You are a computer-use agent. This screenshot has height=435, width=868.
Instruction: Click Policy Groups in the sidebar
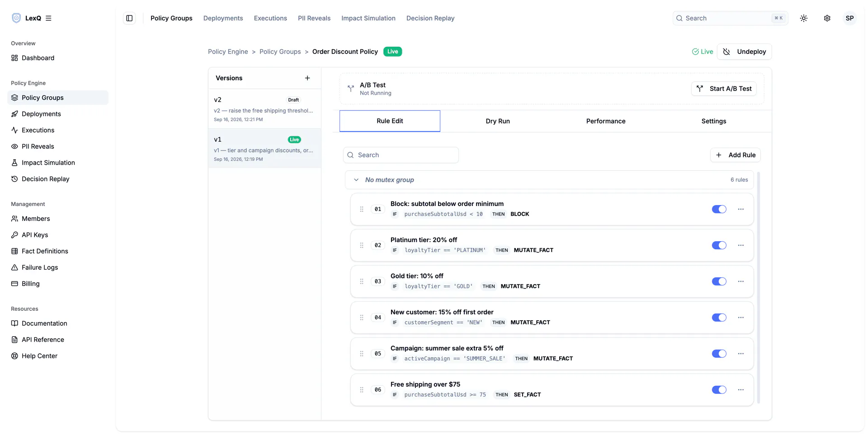point(58,98)
